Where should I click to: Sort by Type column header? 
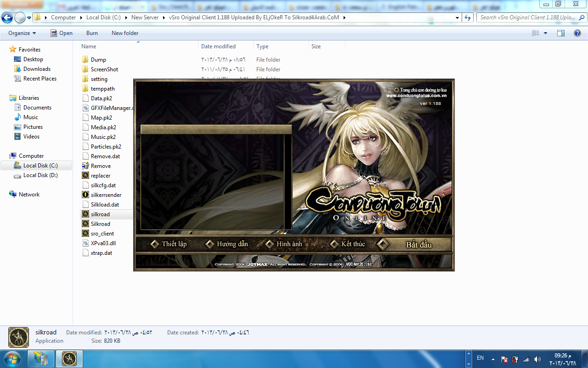click(262, 46)
